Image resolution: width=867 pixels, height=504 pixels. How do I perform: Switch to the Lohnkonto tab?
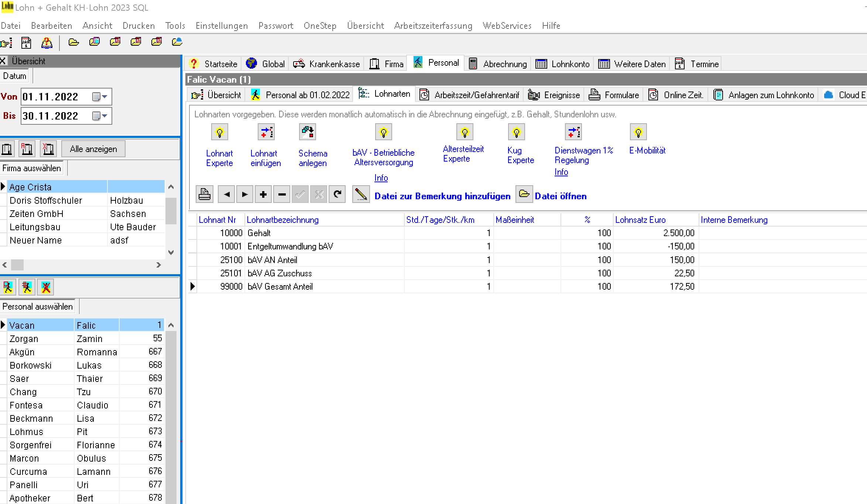coord(562,64)
